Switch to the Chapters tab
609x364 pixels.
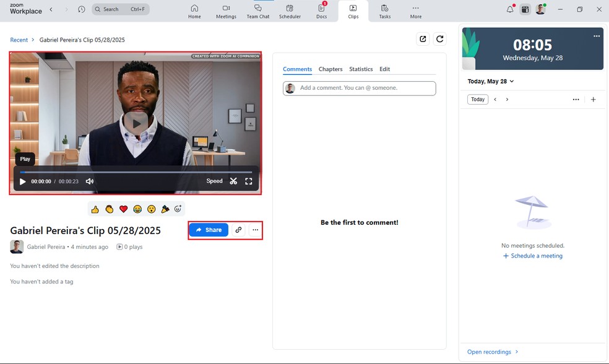click(x=330, y=69)
